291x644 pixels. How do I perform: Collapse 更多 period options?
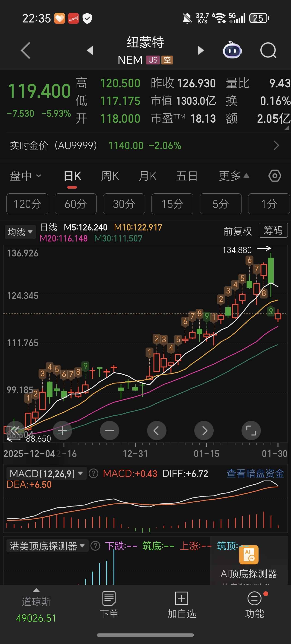pos(234,176)
